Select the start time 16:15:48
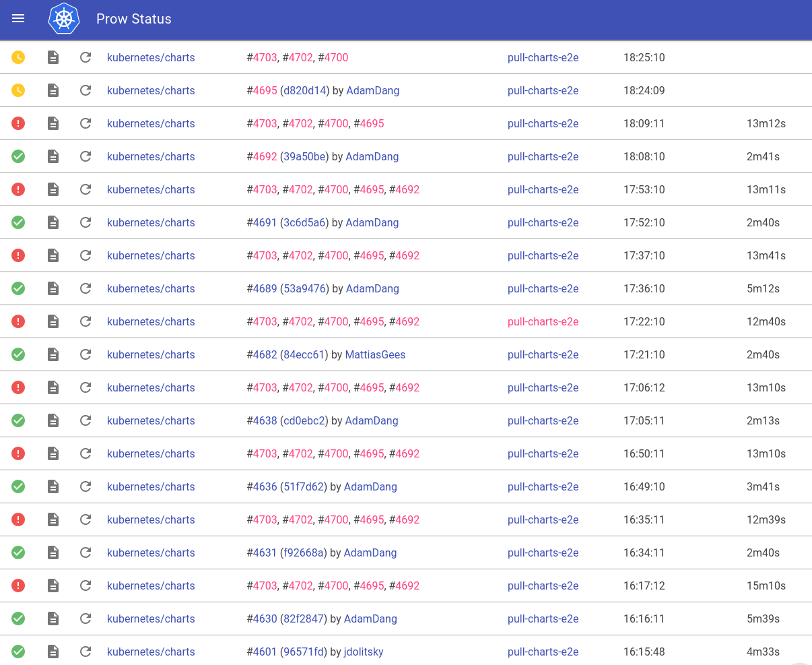 pos(644,652)
